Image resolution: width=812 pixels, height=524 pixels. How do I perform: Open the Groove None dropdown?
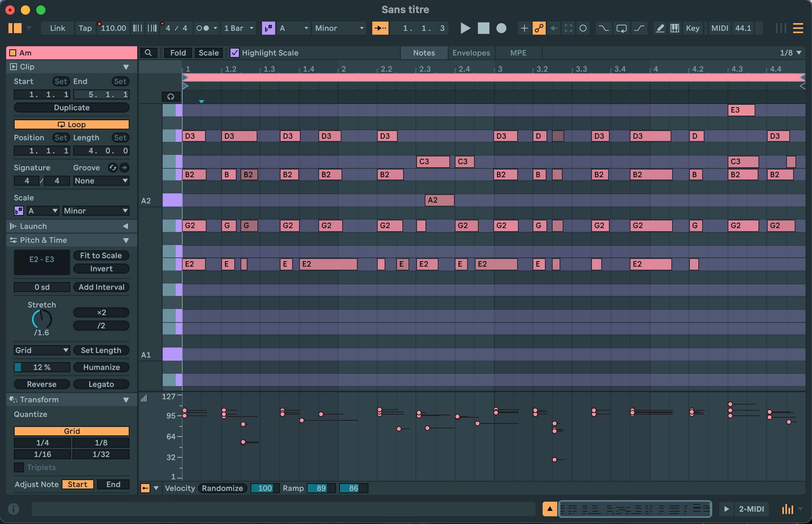[x=101, y=181]
